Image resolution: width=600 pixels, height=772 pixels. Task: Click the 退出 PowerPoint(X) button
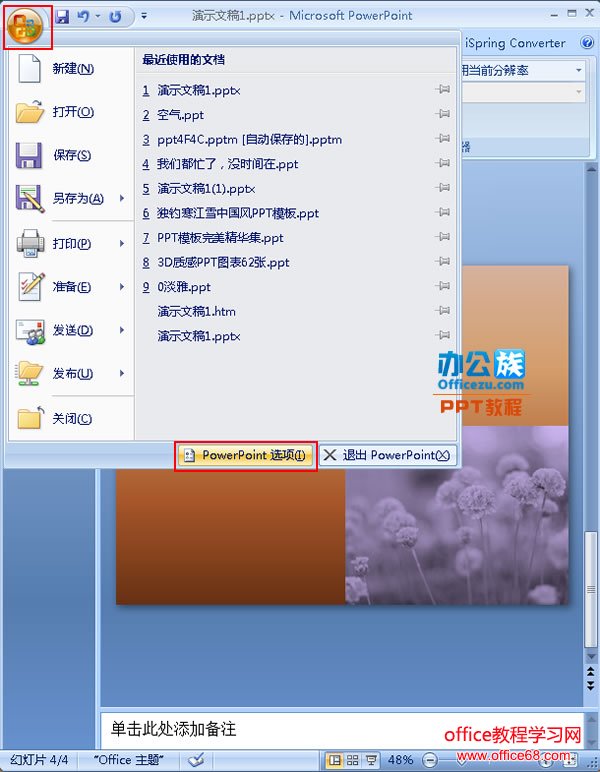coord(388,455)
